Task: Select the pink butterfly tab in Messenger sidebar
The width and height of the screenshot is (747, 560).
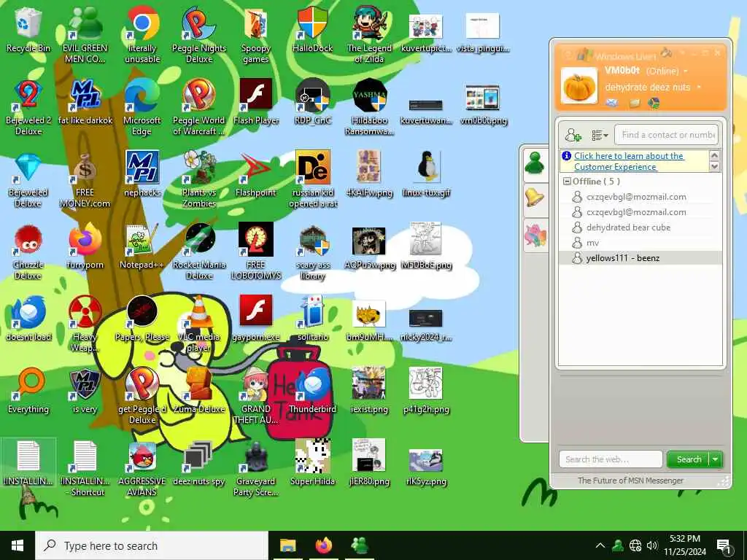Action: point(535,236)
